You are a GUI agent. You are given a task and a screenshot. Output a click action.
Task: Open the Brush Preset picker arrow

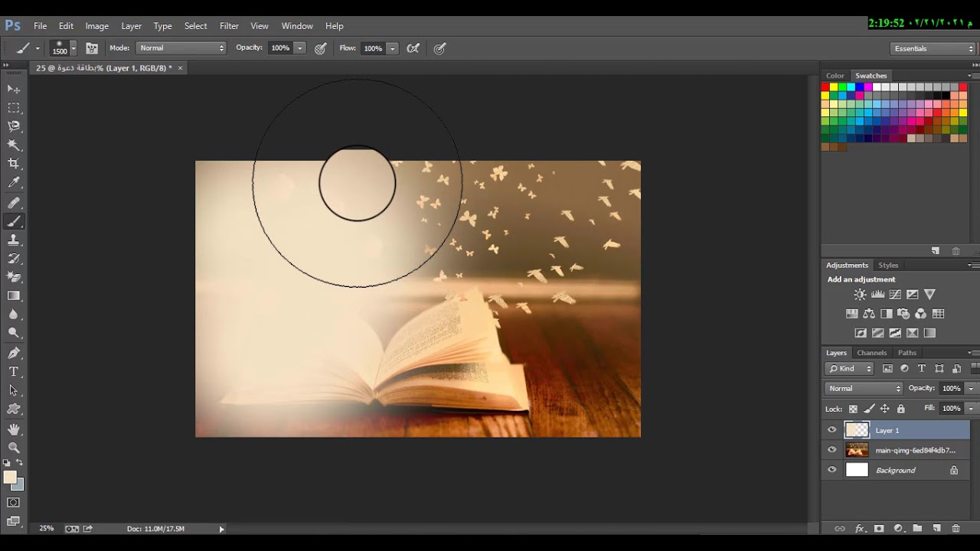click(73, 48)
